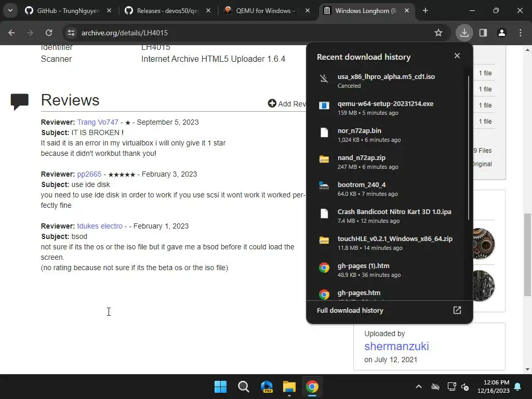Open qemu-w64-setup-20231214.exe download
Image resolution: width=532 pixels, height=399 pixels.
[x=387, y=108]
